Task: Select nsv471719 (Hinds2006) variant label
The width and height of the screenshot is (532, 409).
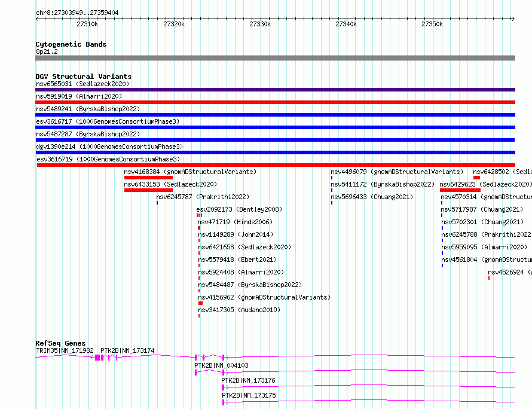Action: point(235,222)
